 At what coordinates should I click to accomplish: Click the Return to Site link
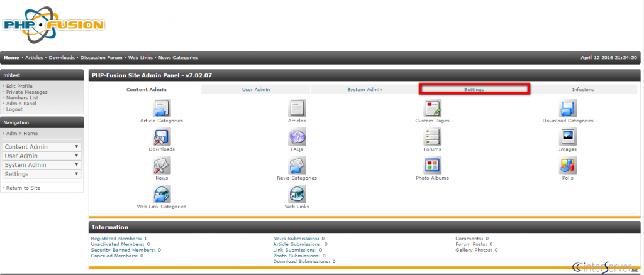(x=23, y=188)
